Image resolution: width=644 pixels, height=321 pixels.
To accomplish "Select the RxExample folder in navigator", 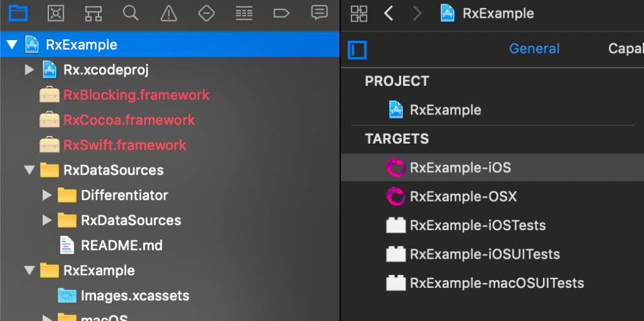I will pos(99,271).
